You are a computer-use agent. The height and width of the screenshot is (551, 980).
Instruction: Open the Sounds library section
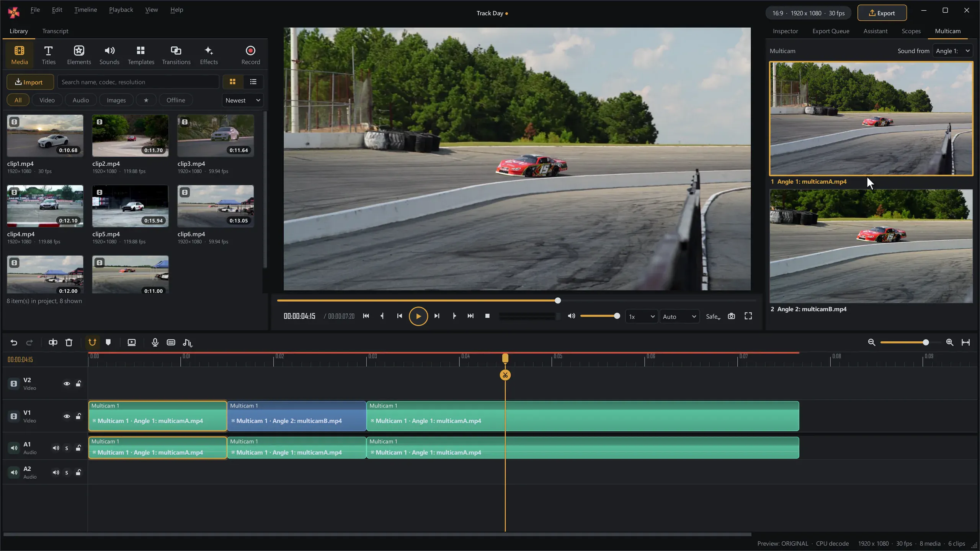click(109, 55)
